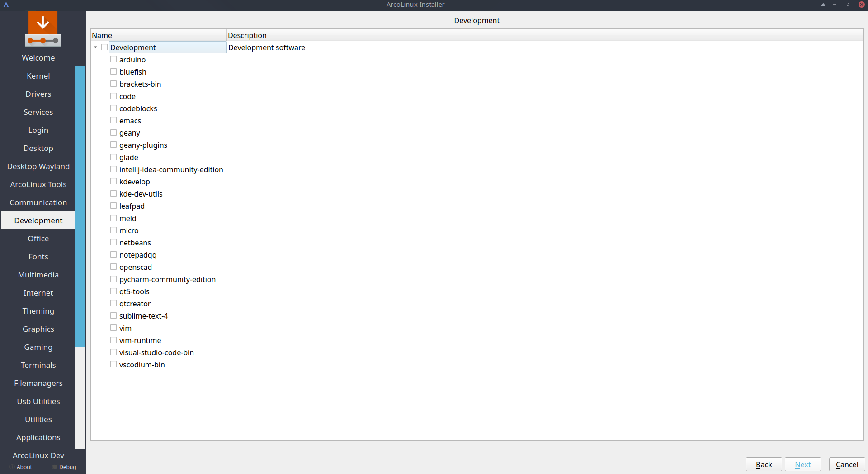868x474 pixels.
Task: Jump to the Communication step
Action: point(38,202)
